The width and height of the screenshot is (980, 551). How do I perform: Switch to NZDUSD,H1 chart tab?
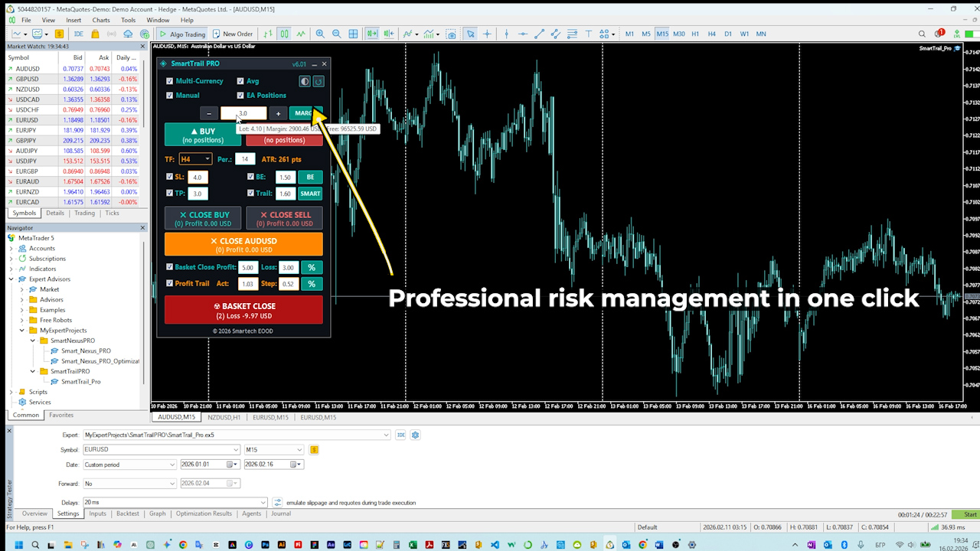(224, 417)
